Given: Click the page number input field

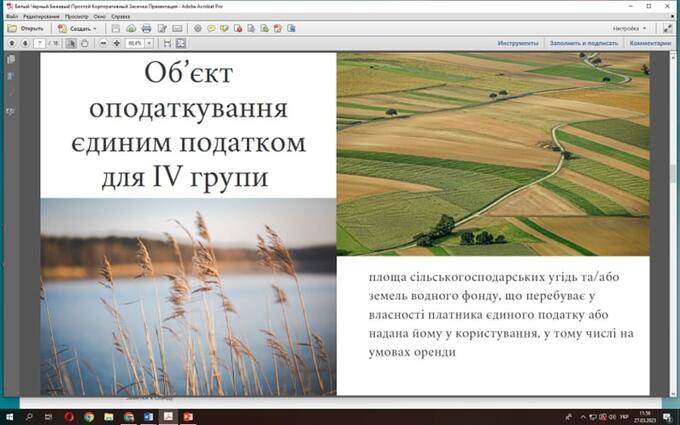Looking at the screenshot, I should (39, 43).
